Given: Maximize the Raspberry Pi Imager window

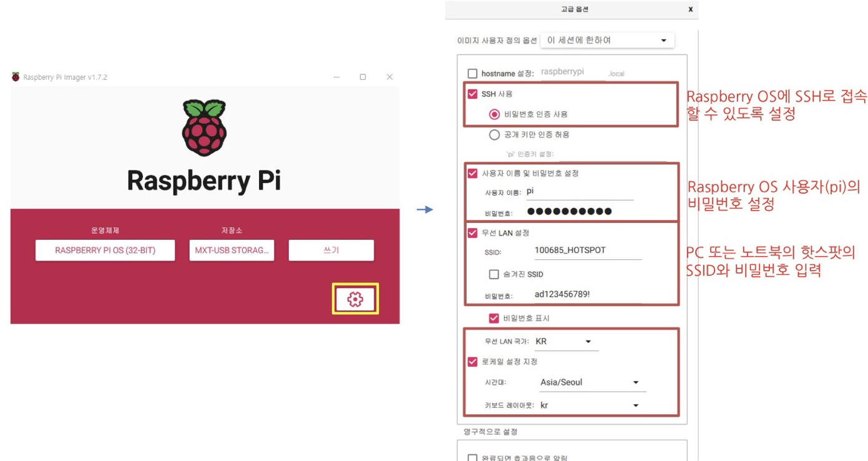Looking at the screenshot, I should [363, 77].
